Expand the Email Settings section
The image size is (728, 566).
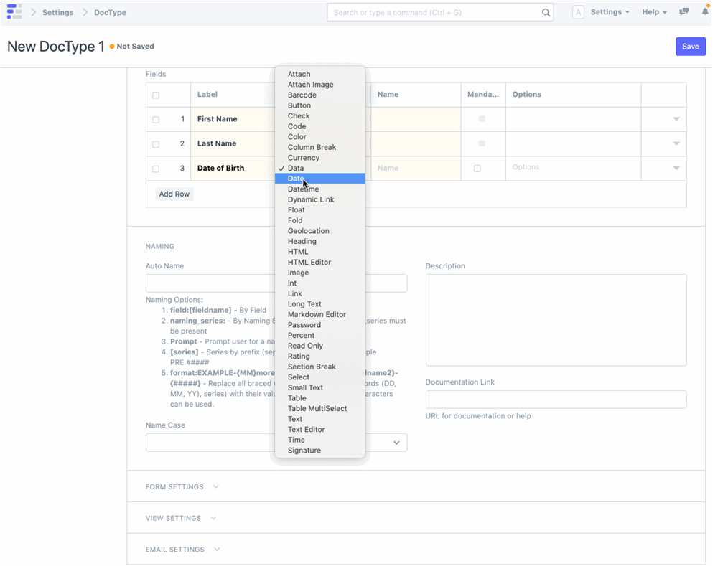pyautogui.click(x=182, y=550)
